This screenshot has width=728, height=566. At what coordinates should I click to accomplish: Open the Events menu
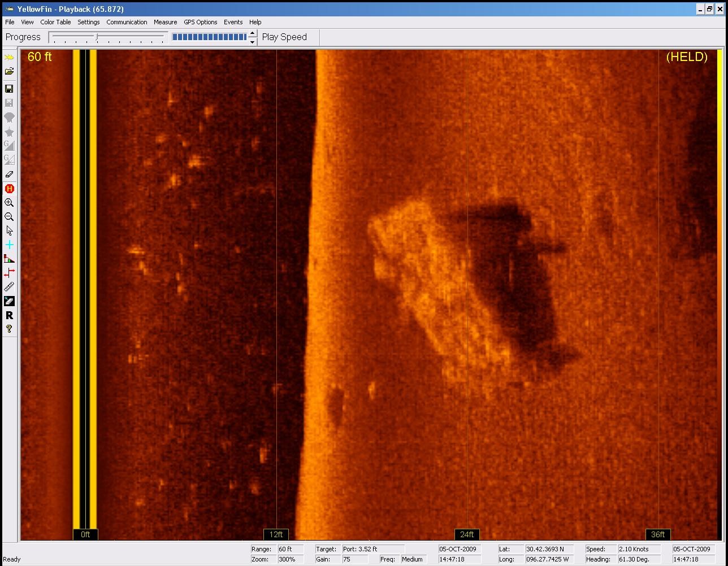233,22
